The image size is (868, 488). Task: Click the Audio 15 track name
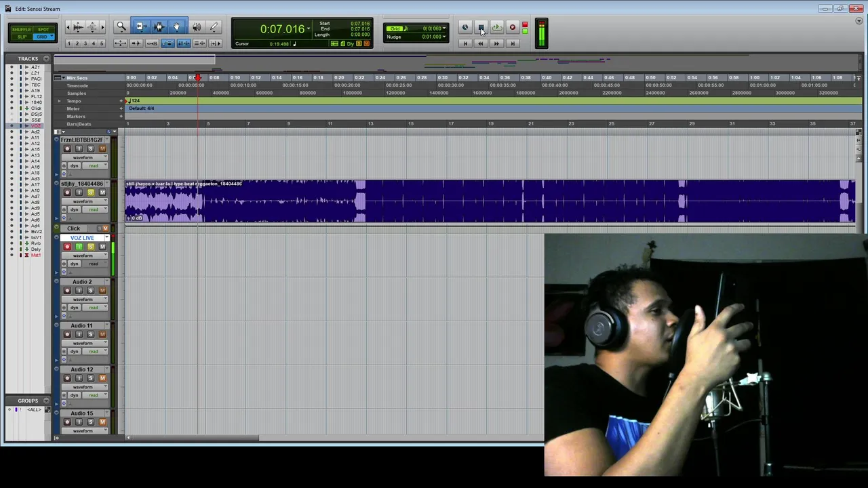point(82,413)
